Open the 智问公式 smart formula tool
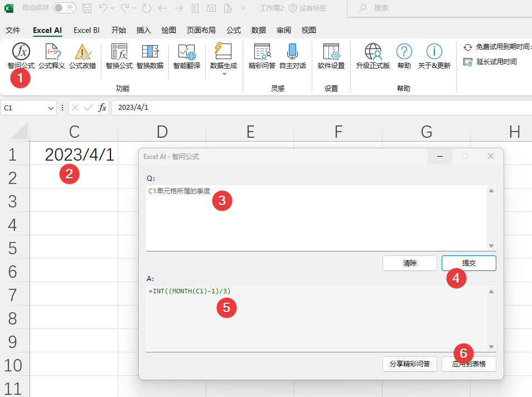 click(x=21, y=56)
